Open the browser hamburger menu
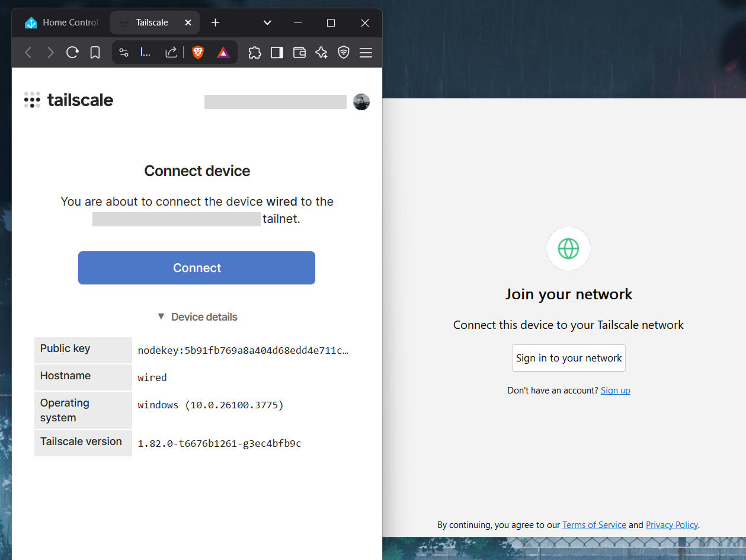 click(x=366, y=53)
